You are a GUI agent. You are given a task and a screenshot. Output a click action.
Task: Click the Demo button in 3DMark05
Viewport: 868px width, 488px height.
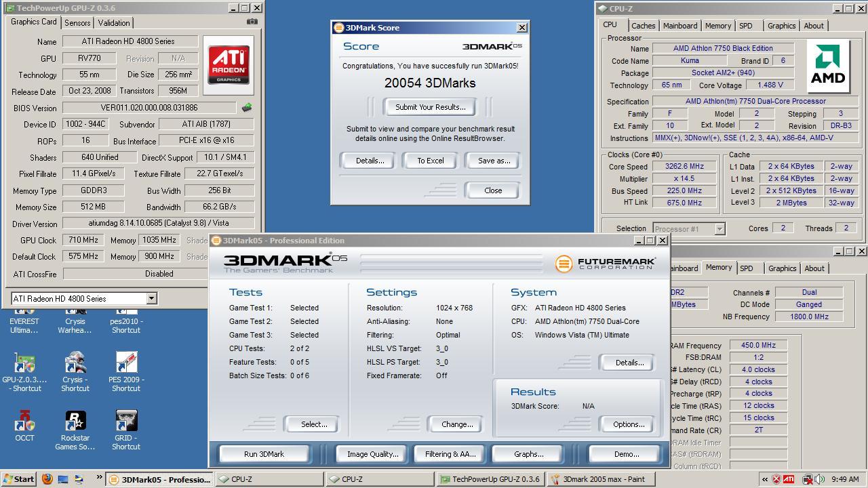(624, 454)
